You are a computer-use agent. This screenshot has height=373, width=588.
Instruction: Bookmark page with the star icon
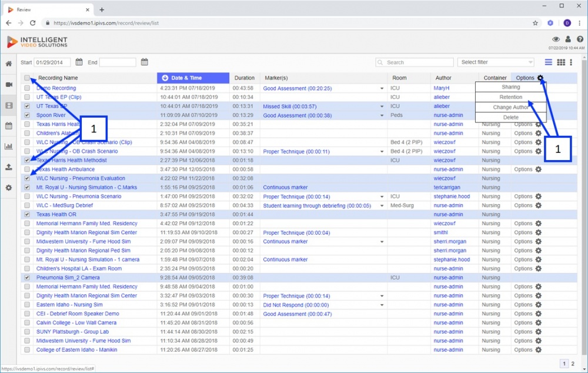[x=535, y=23]
